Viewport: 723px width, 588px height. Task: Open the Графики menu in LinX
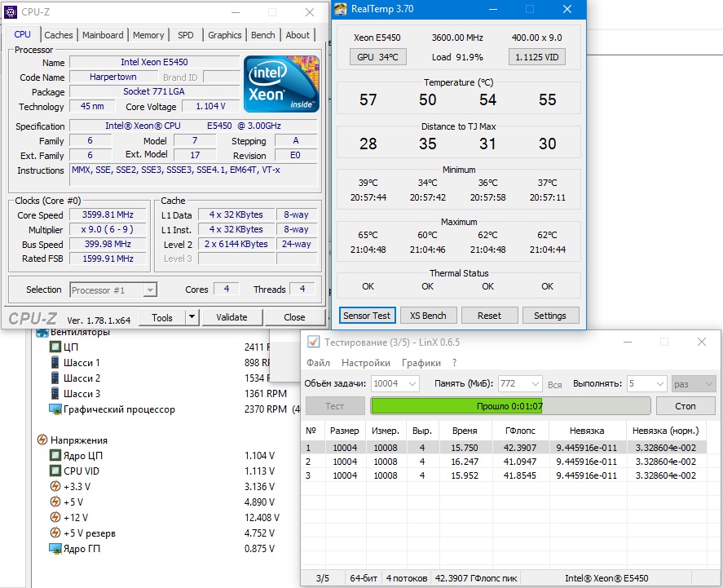(421, 362)
